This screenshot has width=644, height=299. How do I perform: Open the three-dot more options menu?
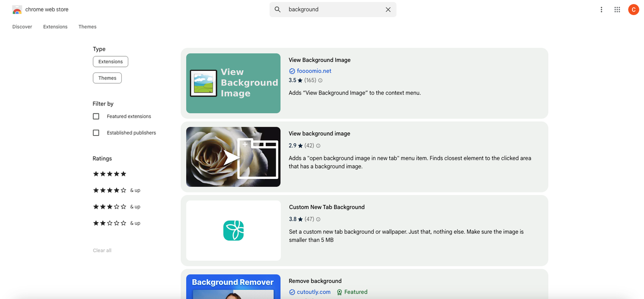(601, 10)
